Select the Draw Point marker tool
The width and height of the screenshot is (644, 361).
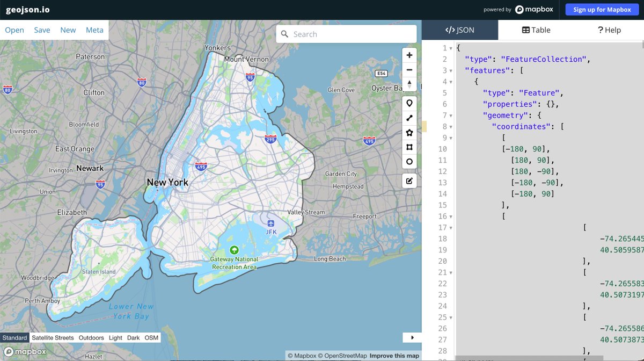(x=409, y=103)
